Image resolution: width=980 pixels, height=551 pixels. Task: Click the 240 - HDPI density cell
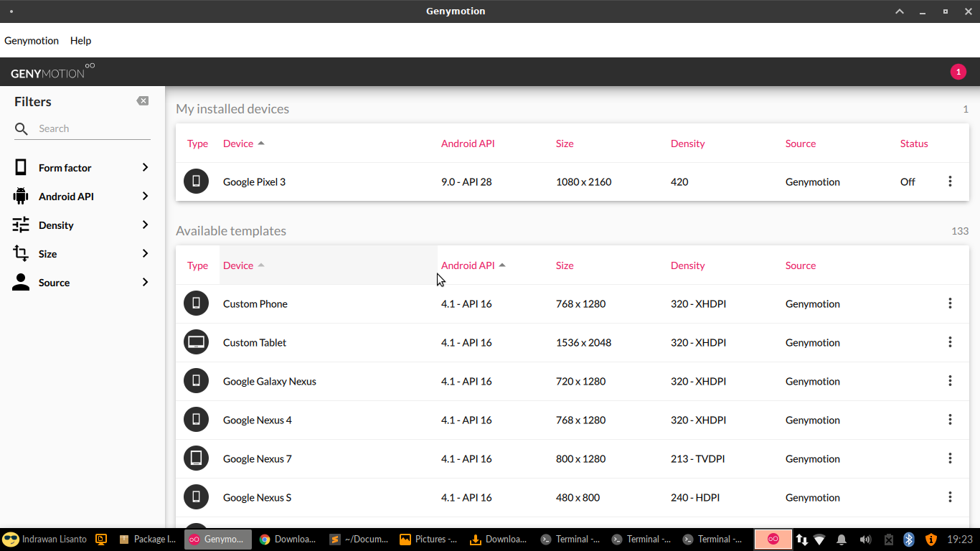(695, 497)
